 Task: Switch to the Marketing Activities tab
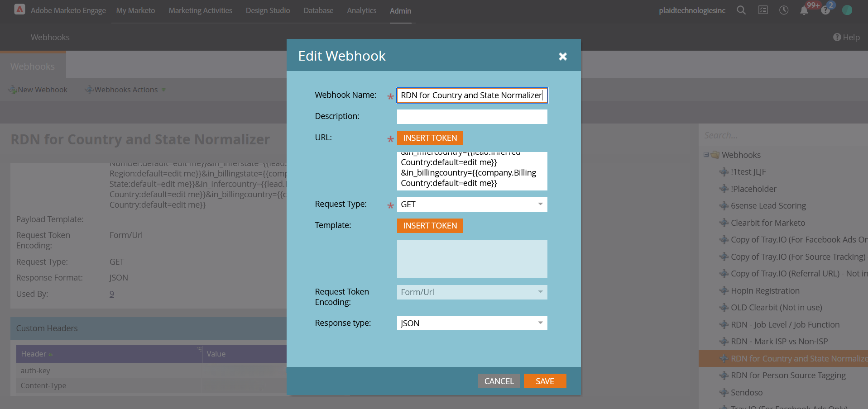tap(200, 10)
